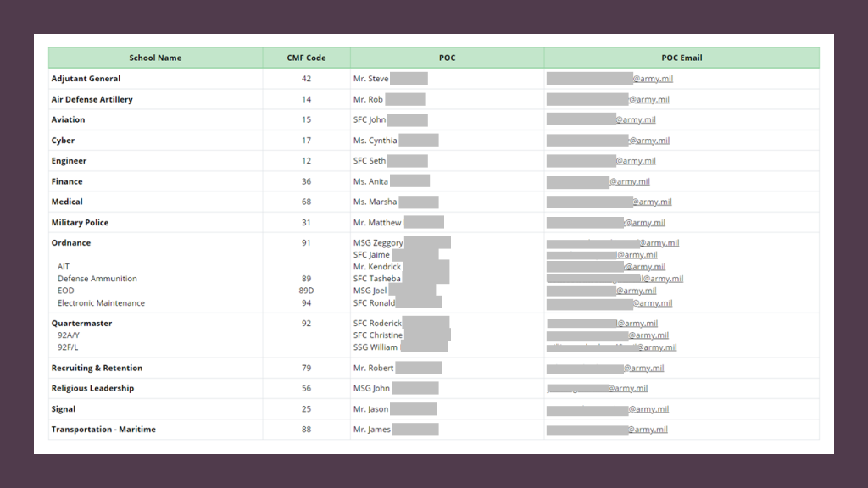Open the Aviation POC email link
Screen dimensions: 868x488
click(x=601, y=120)
